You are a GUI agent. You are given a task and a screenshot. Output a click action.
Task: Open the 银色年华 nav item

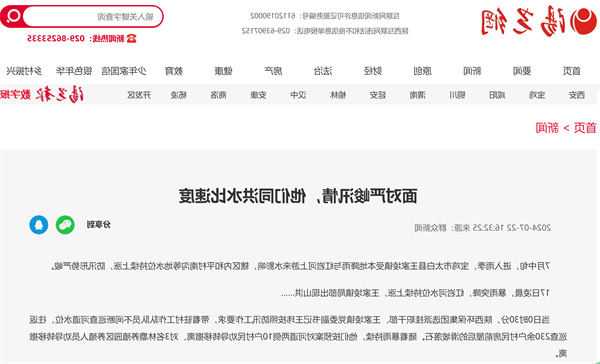(74, 71)
